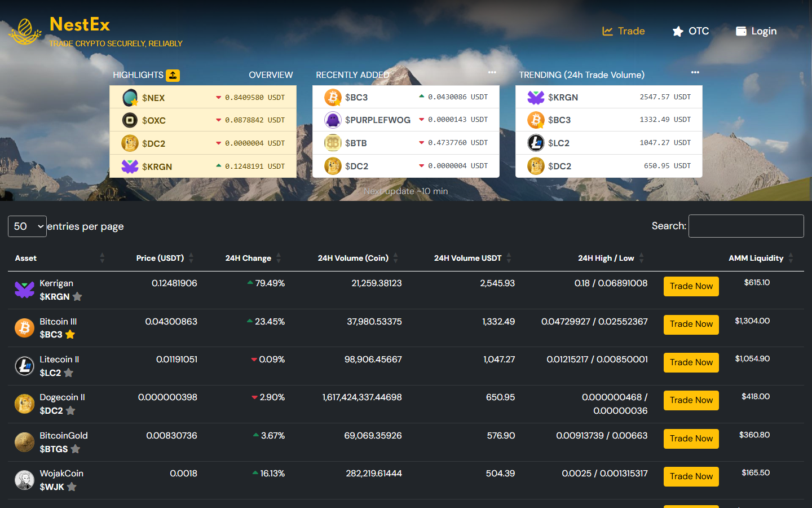Click the NestEx brand title
Viewport: 812px width, 508px height.
[x=80, y=24]
